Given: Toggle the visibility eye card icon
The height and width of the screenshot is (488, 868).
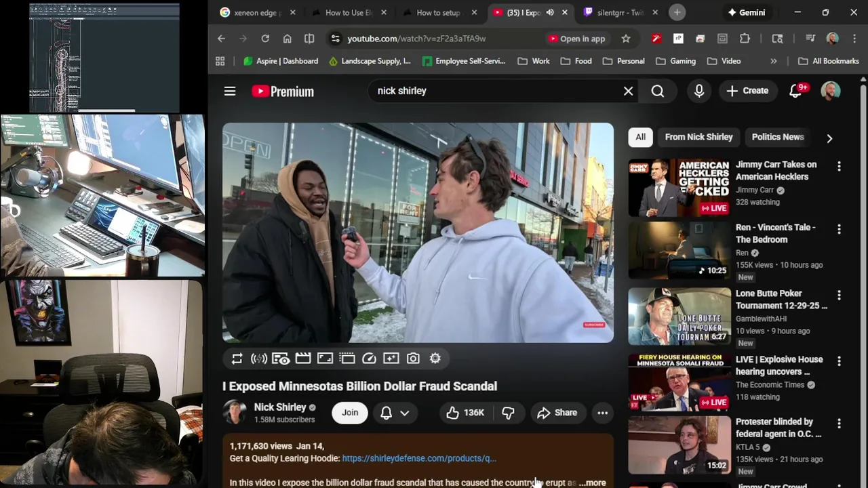Looking at the screenshot, I should coord(281,359).
